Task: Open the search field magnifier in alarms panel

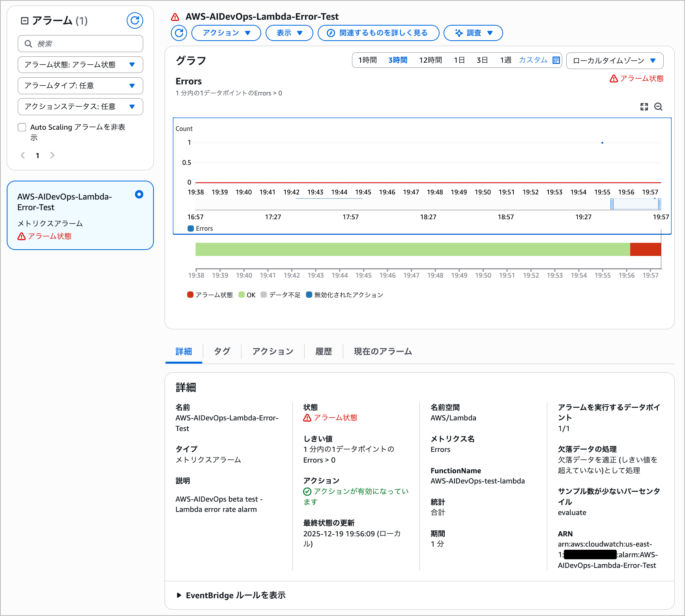Action: tap(28, 43)
